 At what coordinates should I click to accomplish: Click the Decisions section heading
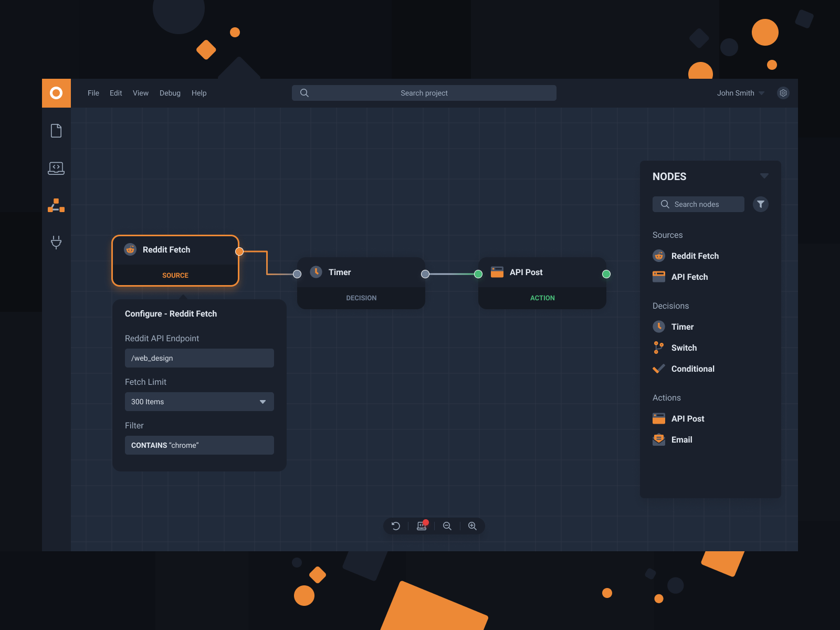point(670,306)
